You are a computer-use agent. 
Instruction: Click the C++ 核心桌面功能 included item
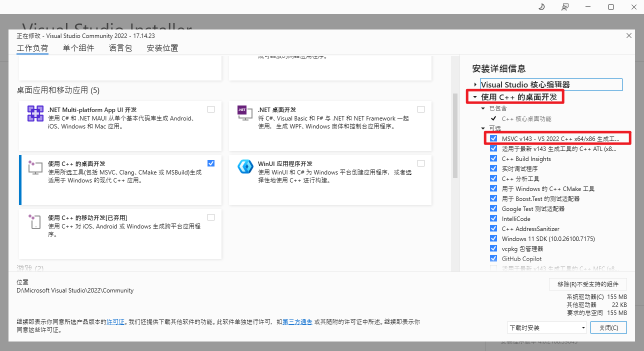click(526, 119)
